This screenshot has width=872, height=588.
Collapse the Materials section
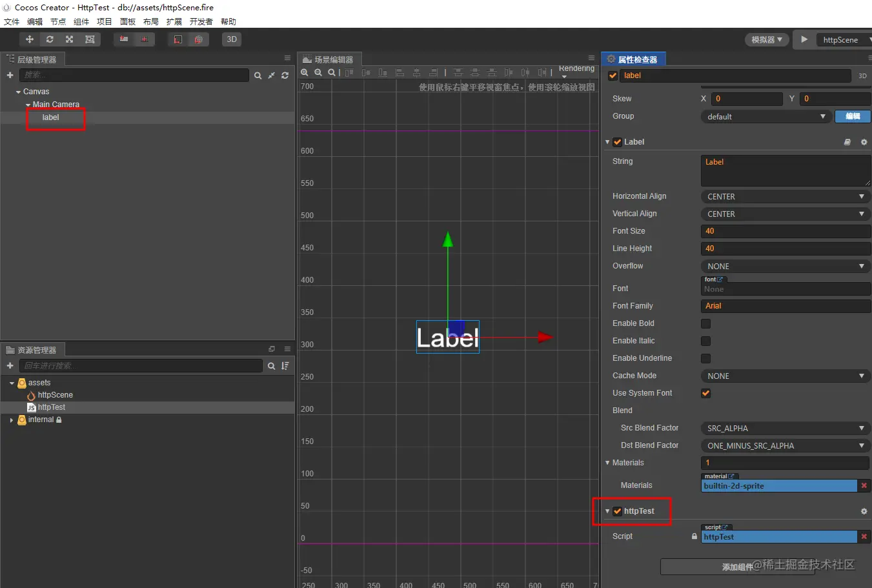coord(607,463)
